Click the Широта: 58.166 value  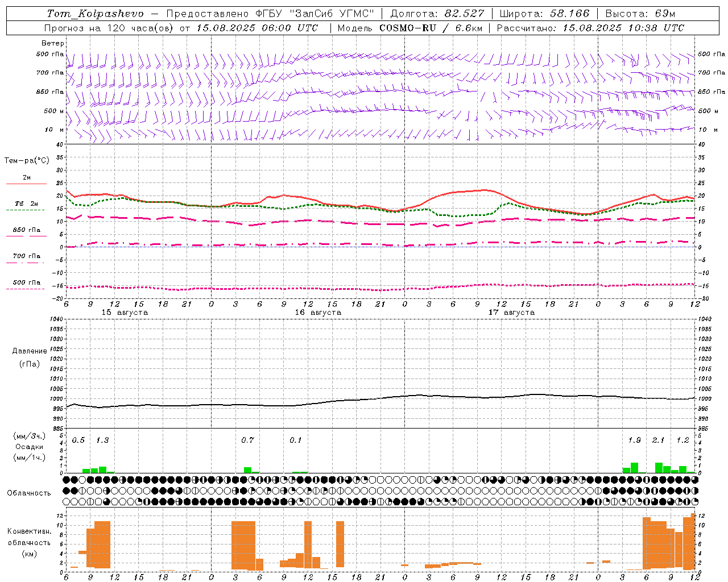[x=544, y=14]
